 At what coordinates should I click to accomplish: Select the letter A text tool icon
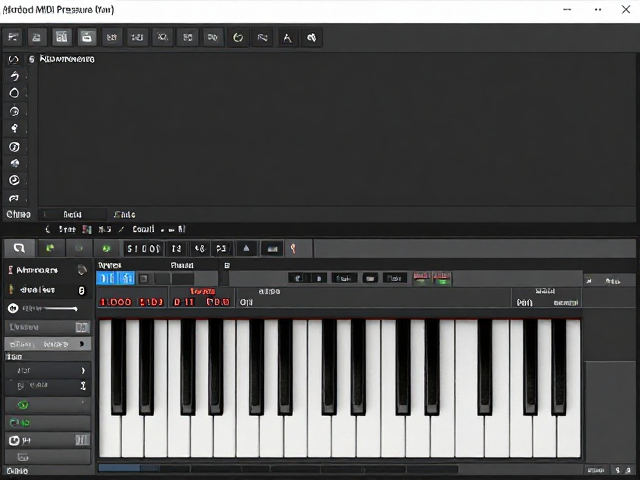(x=287, y=38)
